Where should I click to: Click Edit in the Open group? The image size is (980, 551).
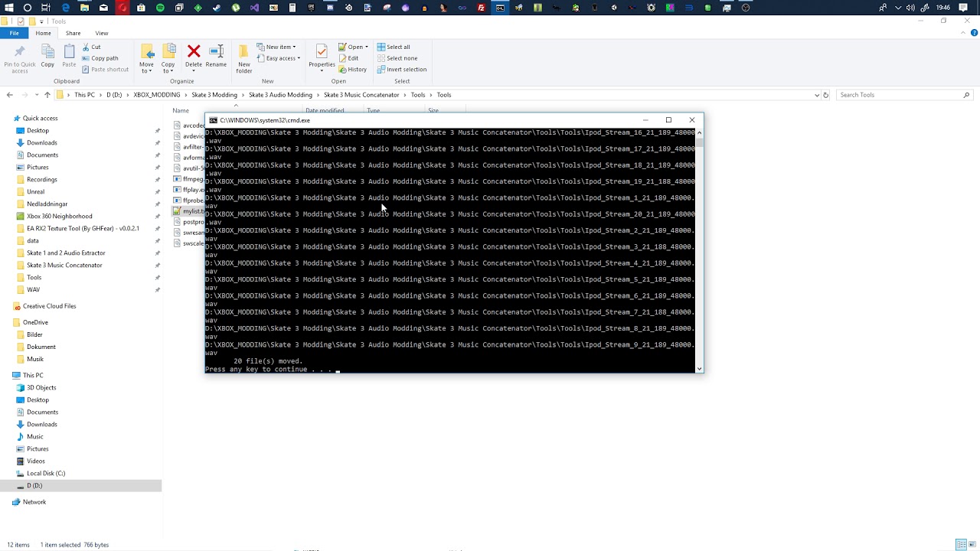pos(348,58)
